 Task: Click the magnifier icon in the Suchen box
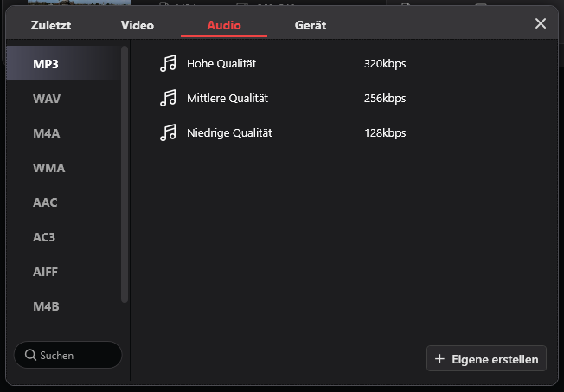pos(30,355)
